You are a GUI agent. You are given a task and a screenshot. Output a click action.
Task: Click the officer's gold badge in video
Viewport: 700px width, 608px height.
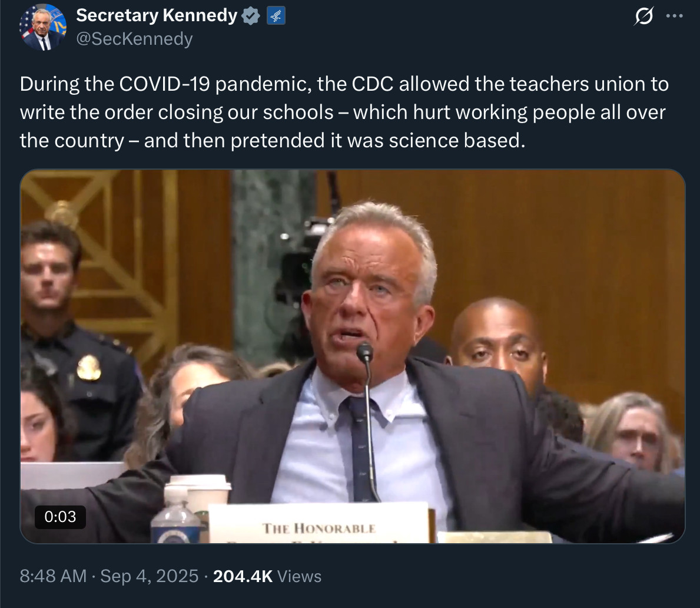tap(89, 367)
